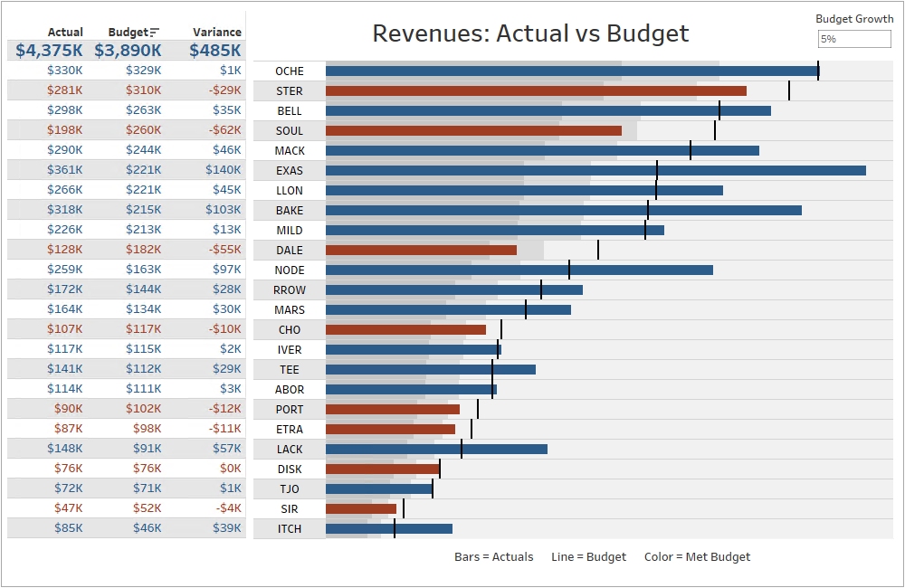This screenshot has width=905, height=588.
Task: Click the Revenues: Actual vs Budget title
Action: (x=530, y=33)
